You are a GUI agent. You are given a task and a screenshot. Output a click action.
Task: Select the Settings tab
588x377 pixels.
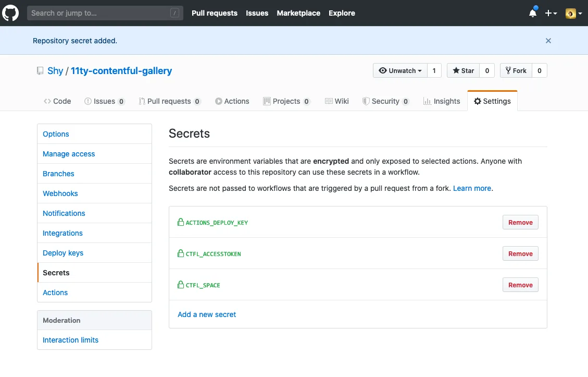[x=492, y=101]
